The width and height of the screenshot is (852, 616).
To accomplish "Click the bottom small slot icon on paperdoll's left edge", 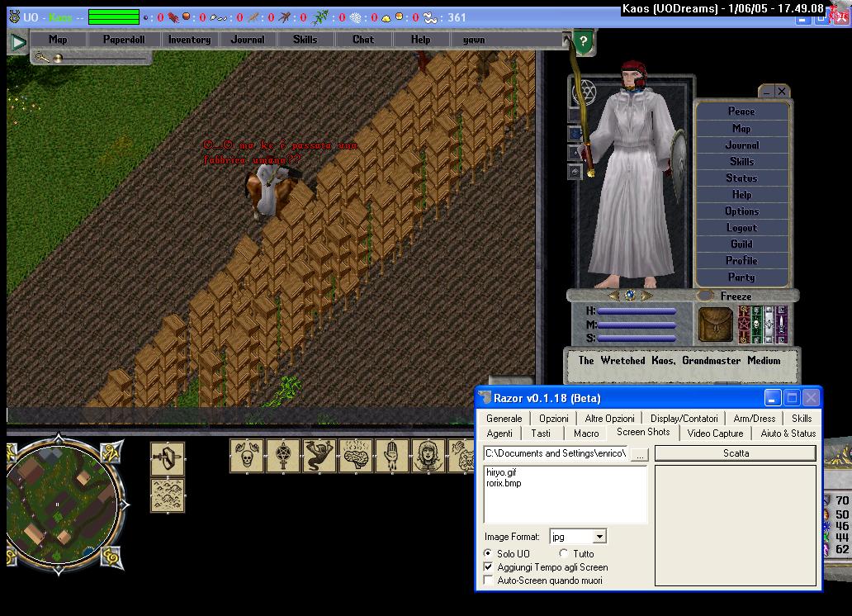I will (576, 173).
